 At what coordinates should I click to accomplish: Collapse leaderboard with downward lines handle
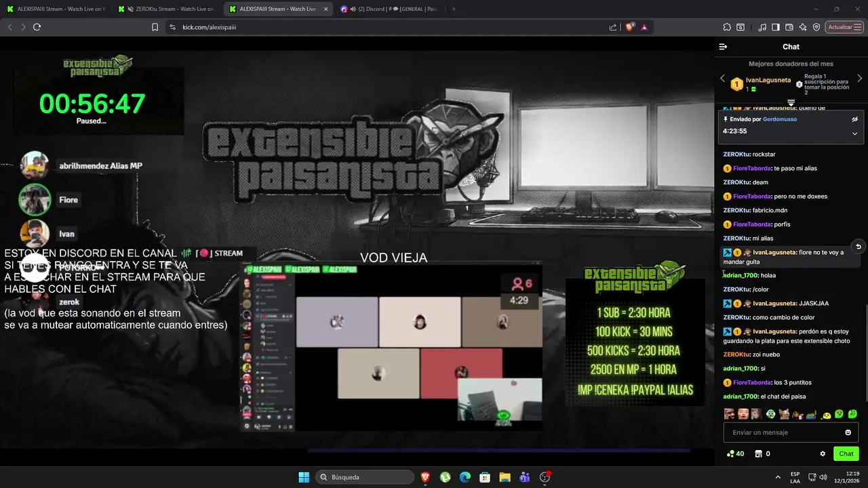(791, 103)
